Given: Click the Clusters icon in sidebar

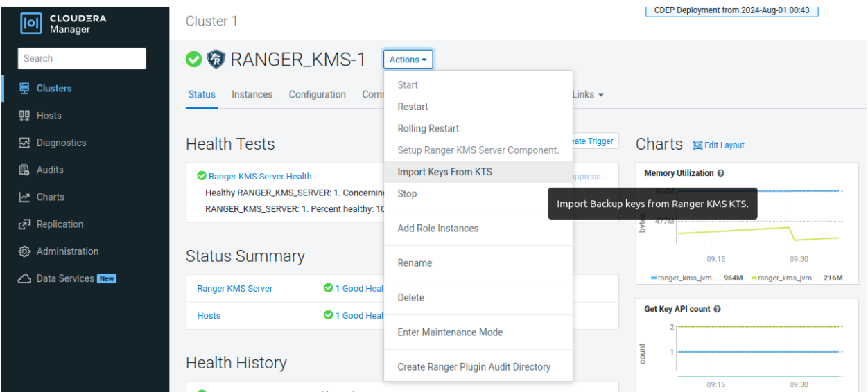Looking at the screenshot, I should pyautogui.click(x=24, y=89).
